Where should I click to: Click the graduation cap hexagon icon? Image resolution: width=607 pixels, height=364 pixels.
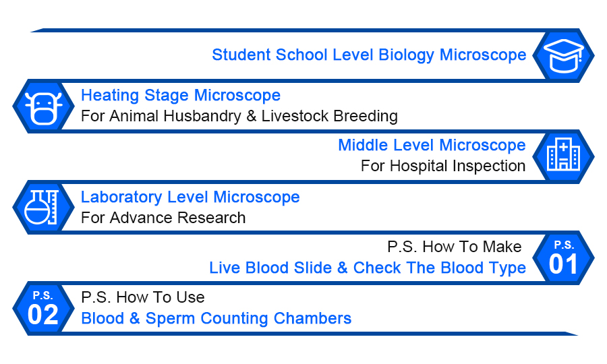563,55
